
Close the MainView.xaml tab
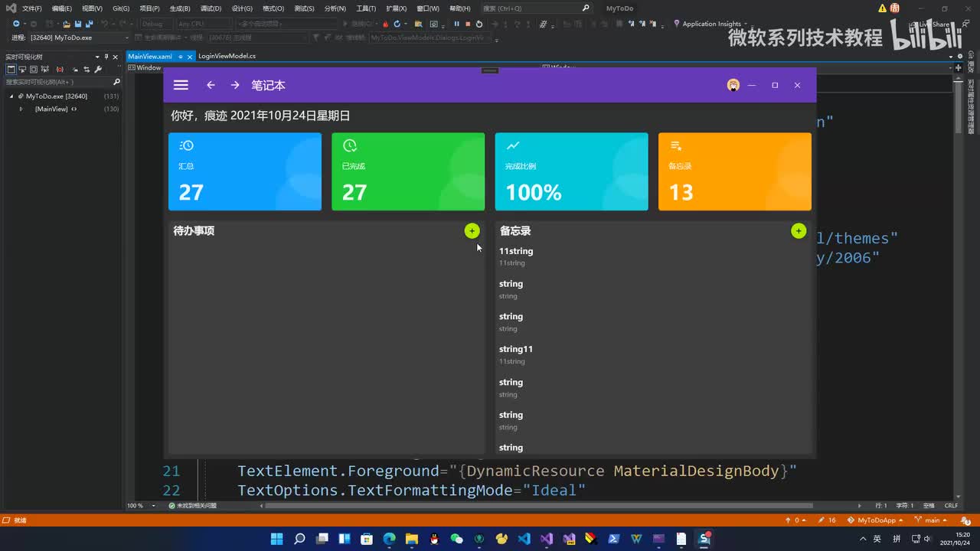190,57
